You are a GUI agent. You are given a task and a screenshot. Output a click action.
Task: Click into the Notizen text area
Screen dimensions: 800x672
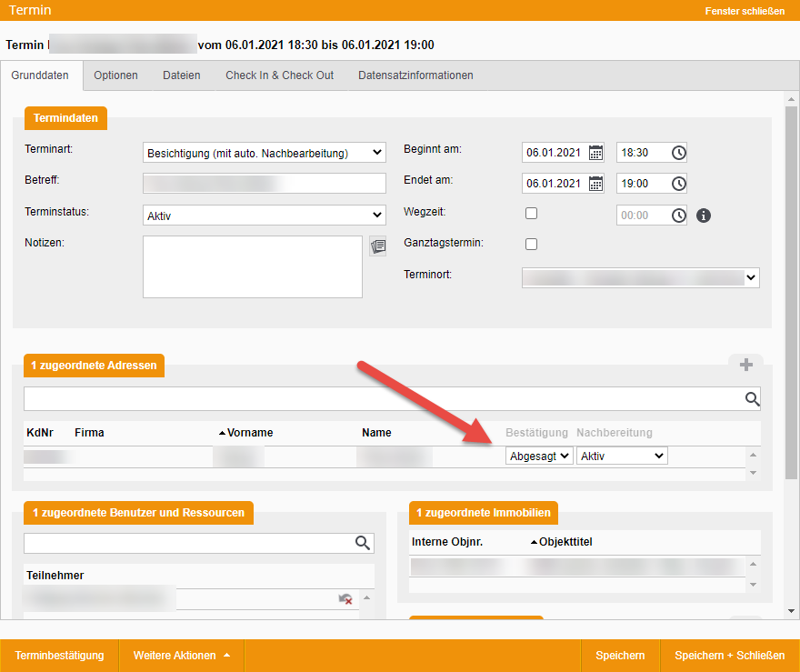(x=252, y=266)
